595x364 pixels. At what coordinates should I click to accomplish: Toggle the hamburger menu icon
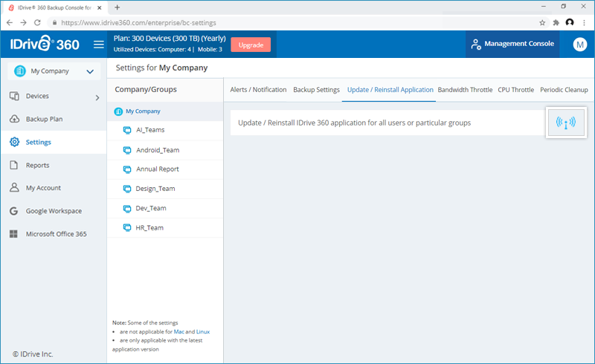pos(99,45)
